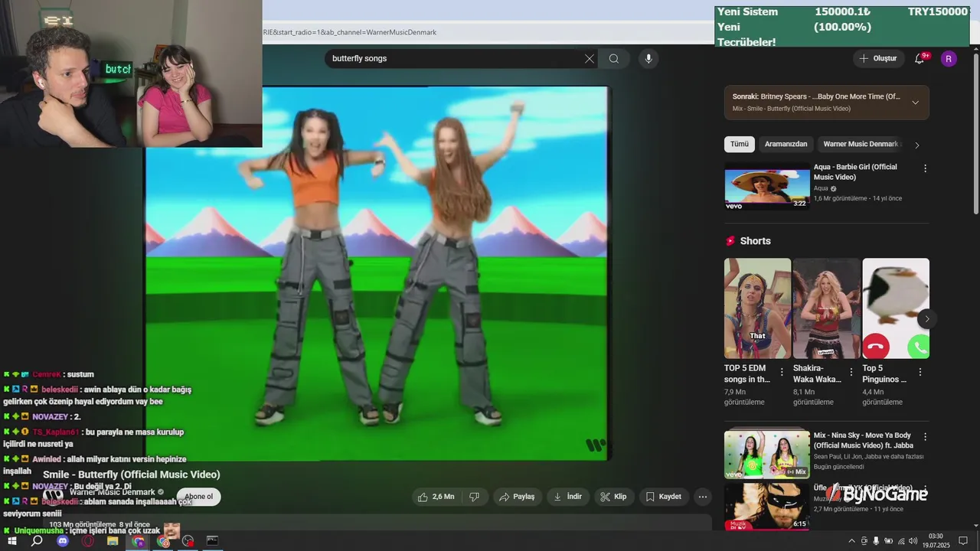Image resolution: width=980 pixels, height=551 pixels.
Task: Open the tray volume control
Action: 913,541
